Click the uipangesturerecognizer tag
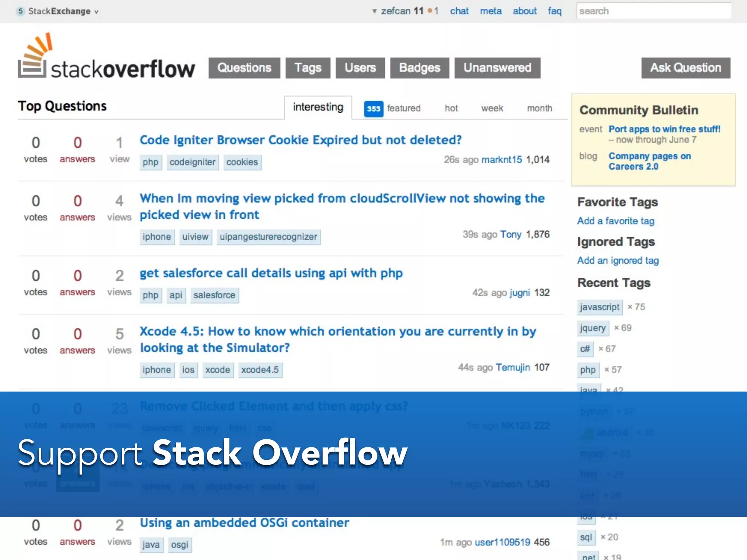The width and height of the screenshot is (747, 560). click(268, 237)
